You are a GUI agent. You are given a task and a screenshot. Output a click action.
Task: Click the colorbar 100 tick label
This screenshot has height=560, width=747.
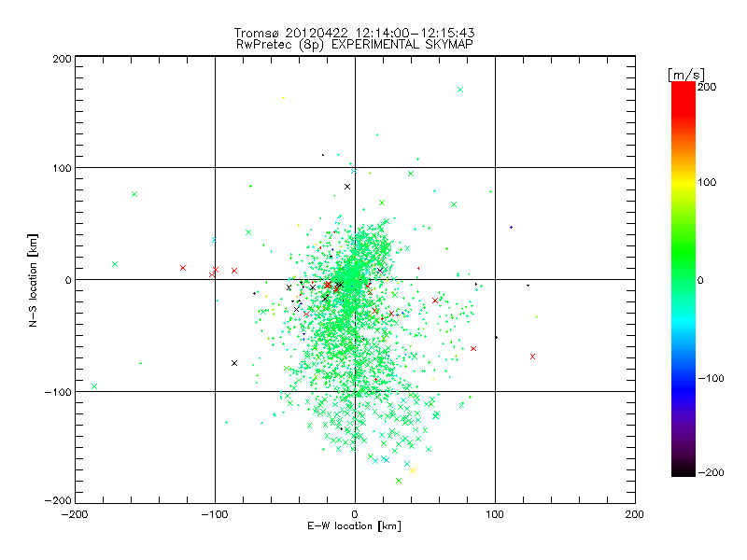click(708, 182)
